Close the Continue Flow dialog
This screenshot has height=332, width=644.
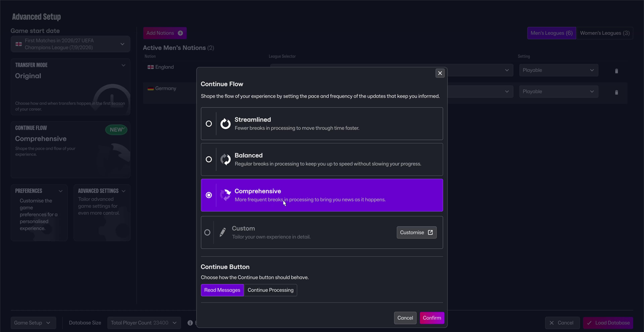(x=440, y=73)
